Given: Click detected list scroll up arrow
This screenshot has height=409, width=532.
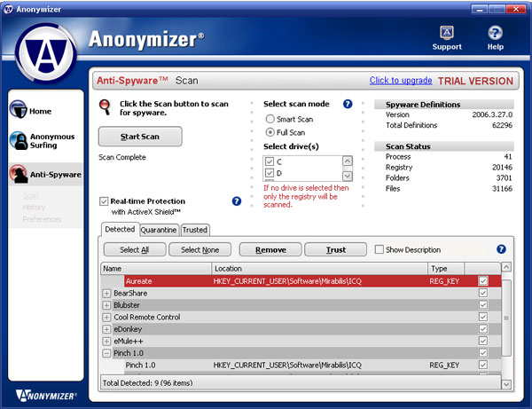Looking at the screenshot, I should 506,267.
